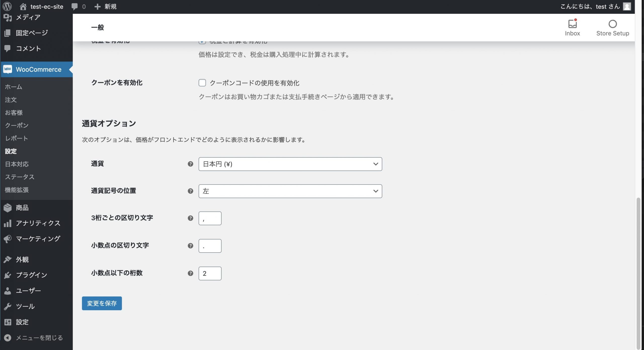Screen dimensions: 644x350
Task: Click the 小数点以下の桁数 input field
Action: [210, 273]
